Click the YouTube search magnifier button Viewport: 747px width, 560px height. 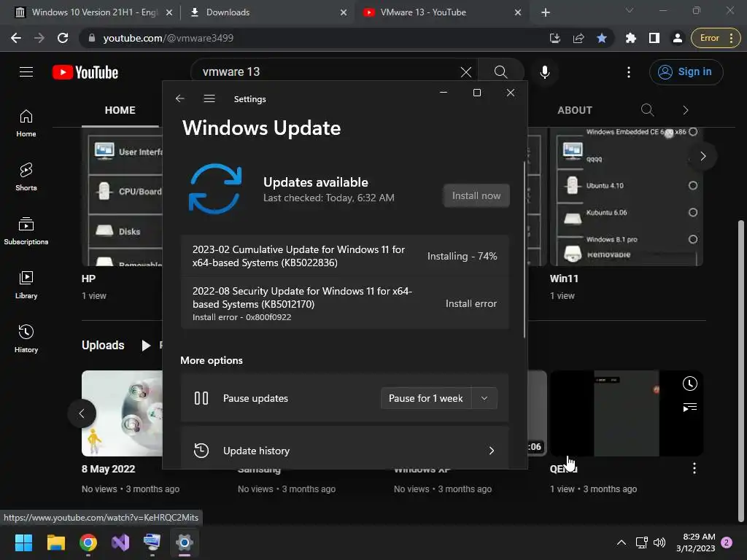500,72
